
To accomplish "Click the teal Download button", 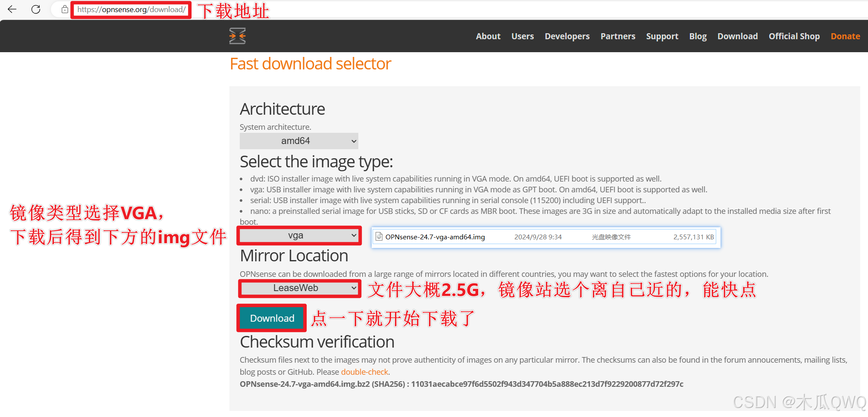I will coord(272,318).
